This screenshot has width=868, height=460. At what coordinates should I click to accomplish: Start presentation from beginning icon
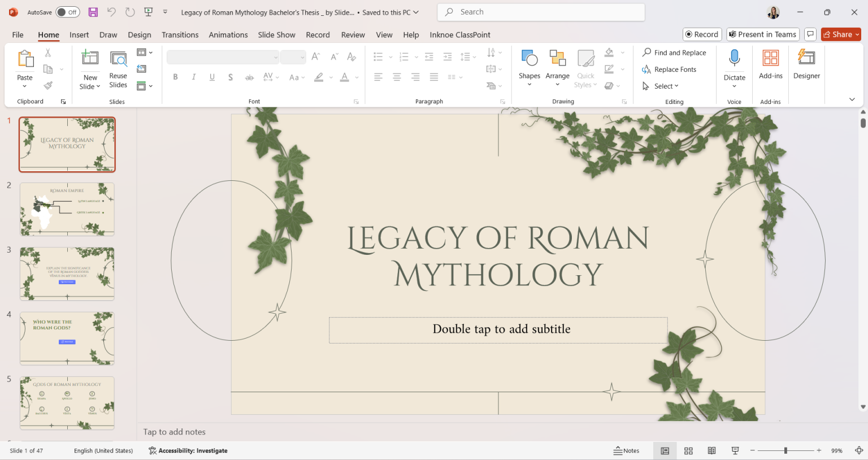coord(148,12)
